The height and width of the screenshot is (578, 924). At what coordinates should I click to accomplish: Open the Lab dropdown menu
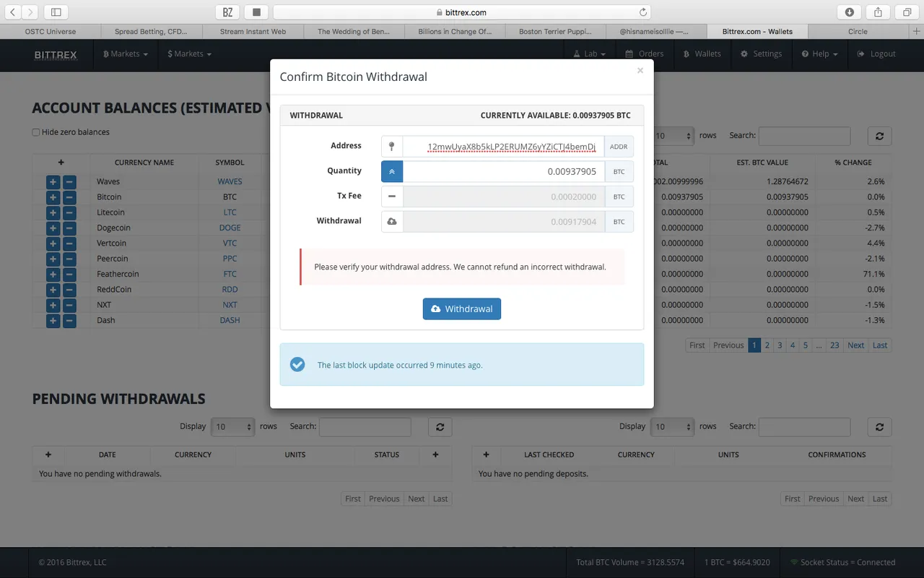point(589,54)
